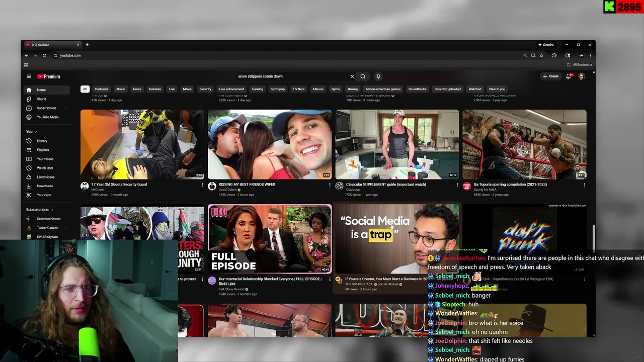
Task: Select the Music filter chip
Action: coord(121,89)
